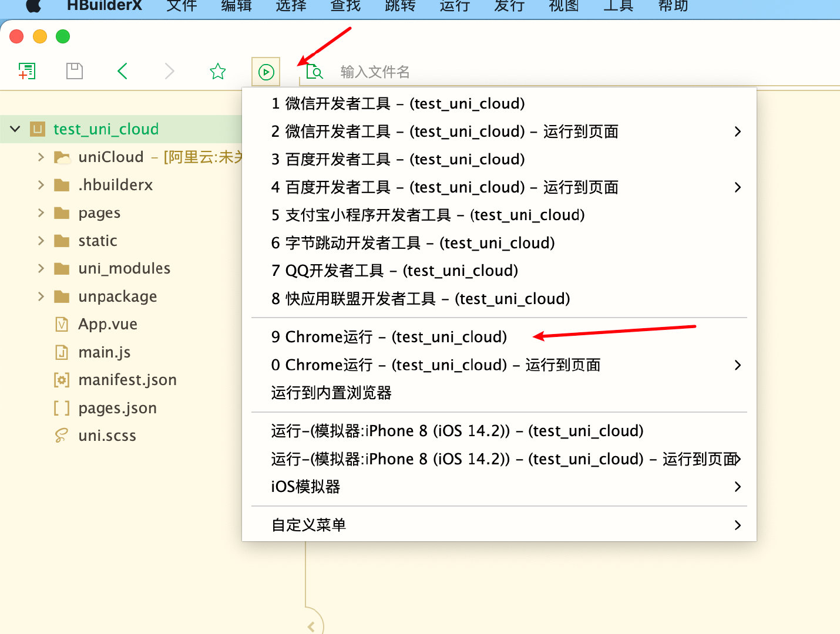
Task: Click the test_uni_cloud project icon
Action: click(x=38, y=129)
